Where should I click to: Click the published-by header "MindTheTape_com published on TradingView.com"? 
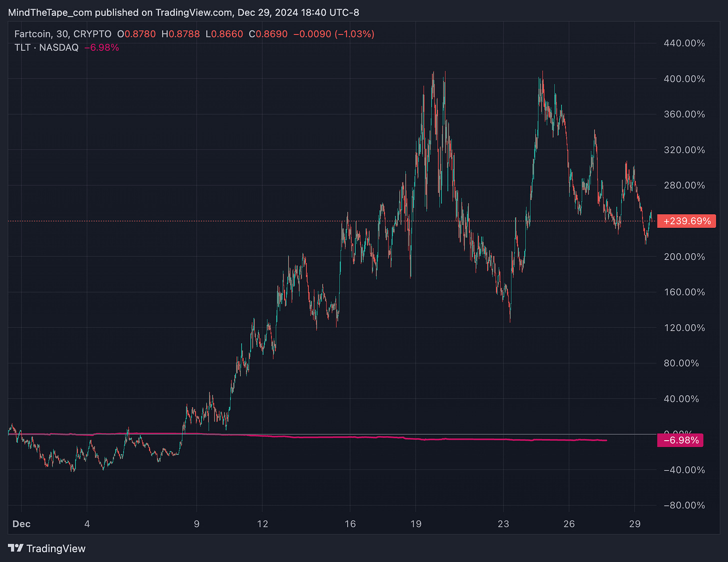[x=120, y=12]
